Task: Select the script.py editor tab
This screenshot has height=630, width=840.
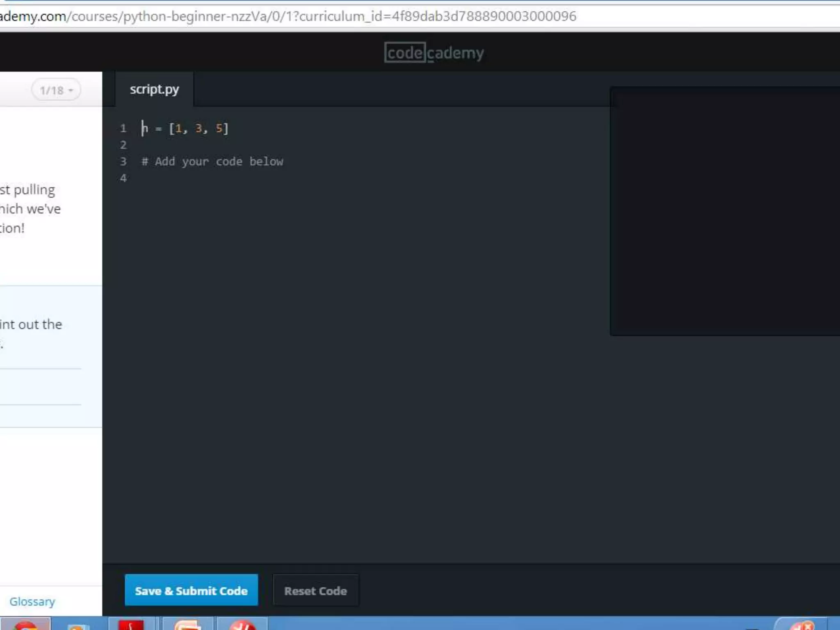Action: (154, 89)
